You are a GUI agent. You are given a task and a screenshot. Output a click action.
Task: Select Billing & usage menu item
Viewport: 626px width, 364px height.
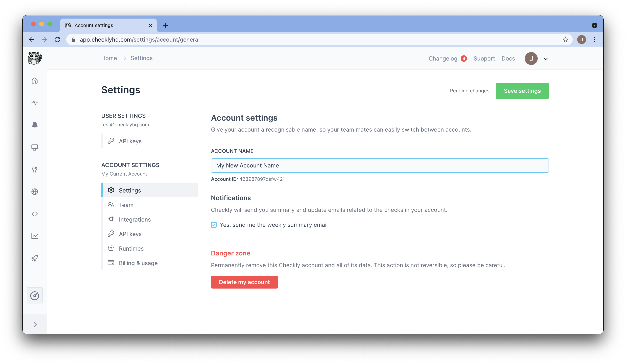[x=138, y=263]
